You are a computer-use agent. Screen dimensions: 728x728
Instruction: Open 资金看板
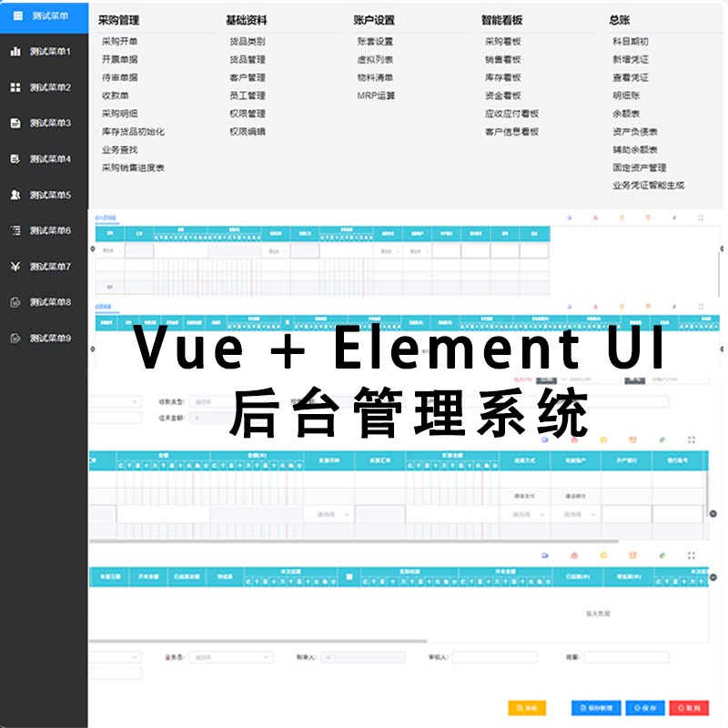coord(503,96)
